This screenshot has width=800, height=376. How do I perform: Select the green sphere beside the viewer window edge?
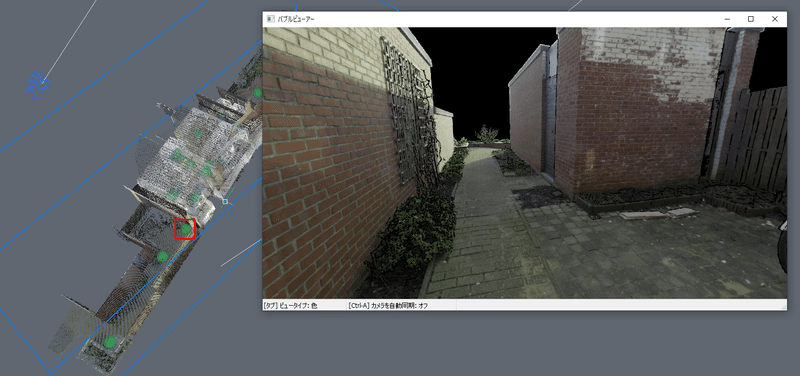(x=258, y=93)
